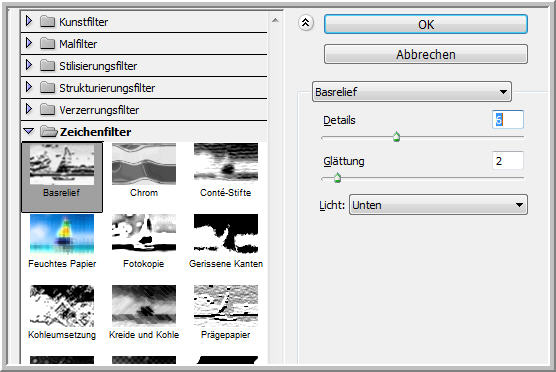The width and height of the screenshot is (556, 372).
Task: Select the Chrom filter thumbnail
Action: [x=144, y=164]
